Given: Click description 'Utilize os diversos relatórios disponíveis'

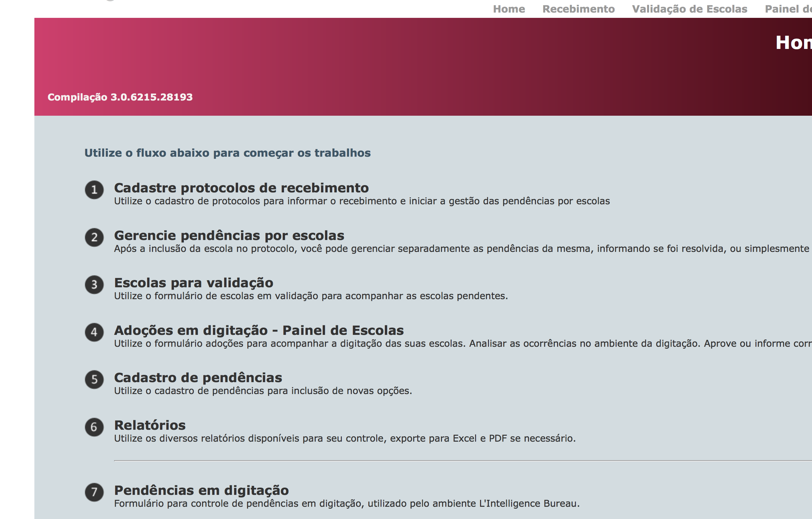Looking at the screenshot, I should coord(345,438).
